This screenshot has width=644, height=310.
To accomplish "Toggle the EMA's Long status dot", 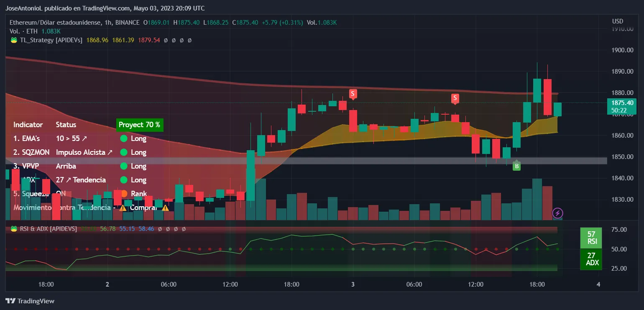I will (124, 138).
